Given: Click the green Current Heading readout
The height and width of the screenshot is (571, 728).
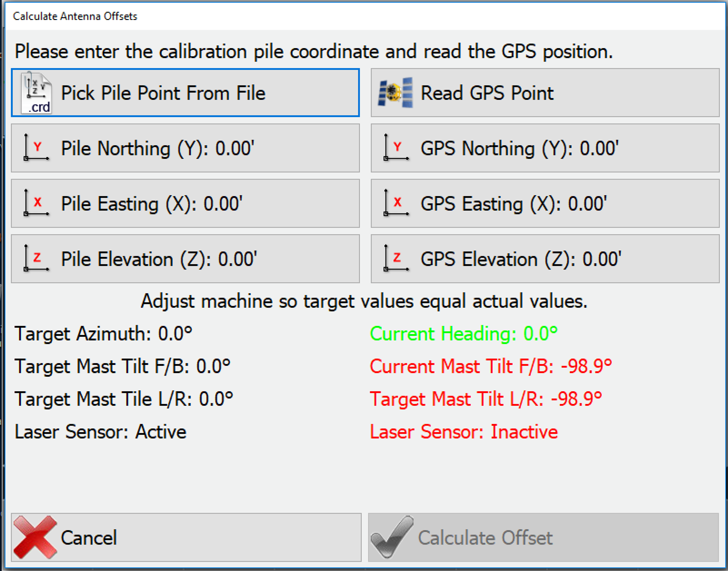Looking at the screenshot, I should 463,334.
